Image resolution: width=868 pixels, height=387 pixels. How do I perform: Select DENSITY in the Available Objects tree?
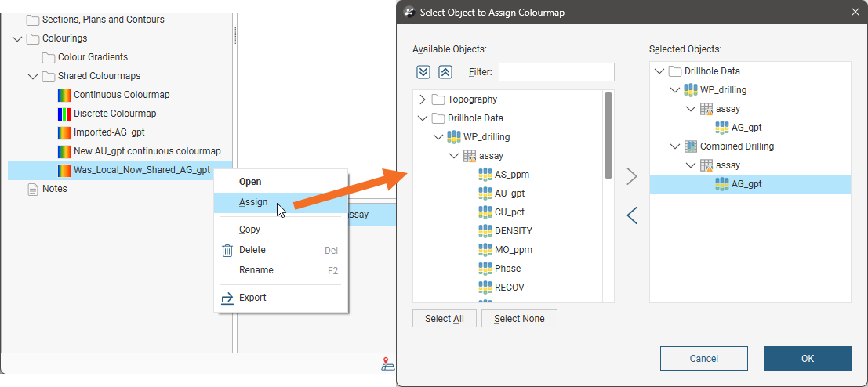click(x=513, y=231)
